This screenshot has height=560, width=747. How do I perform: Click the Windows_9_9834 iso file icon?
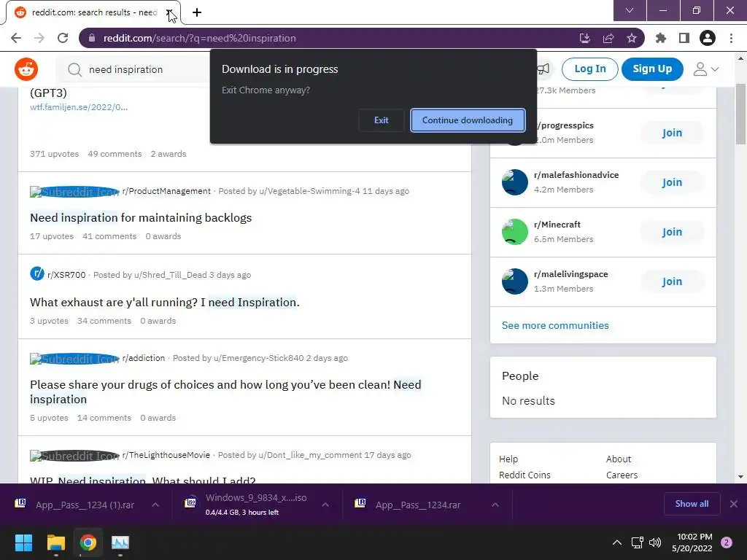click(190, 503)
